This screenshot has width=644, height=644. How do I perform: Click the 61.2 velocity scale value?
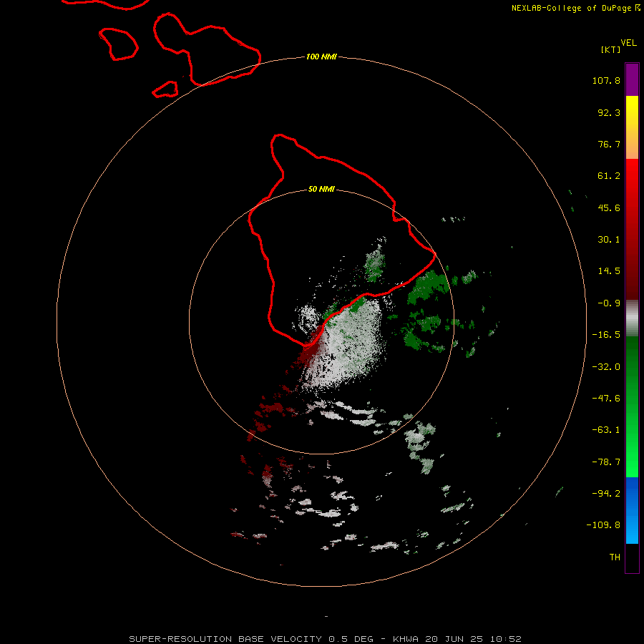(609, 176)
